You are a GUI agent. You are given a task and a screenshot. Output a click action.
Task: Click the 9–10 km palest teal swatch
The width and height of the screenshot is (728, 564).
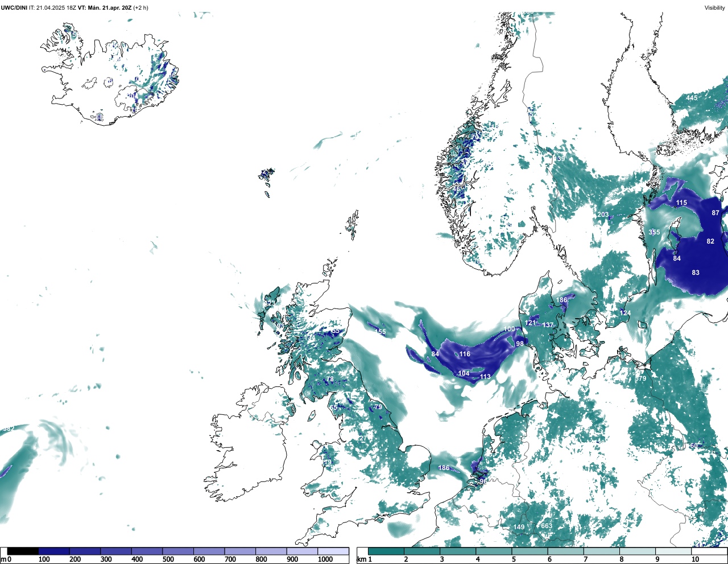[674, 551]
